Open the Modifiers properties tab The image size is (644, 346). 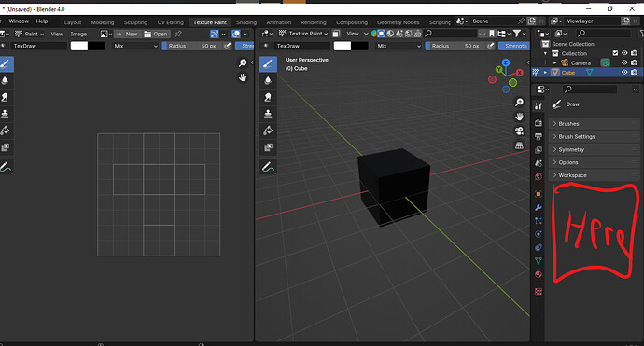(x=539, y=207)
